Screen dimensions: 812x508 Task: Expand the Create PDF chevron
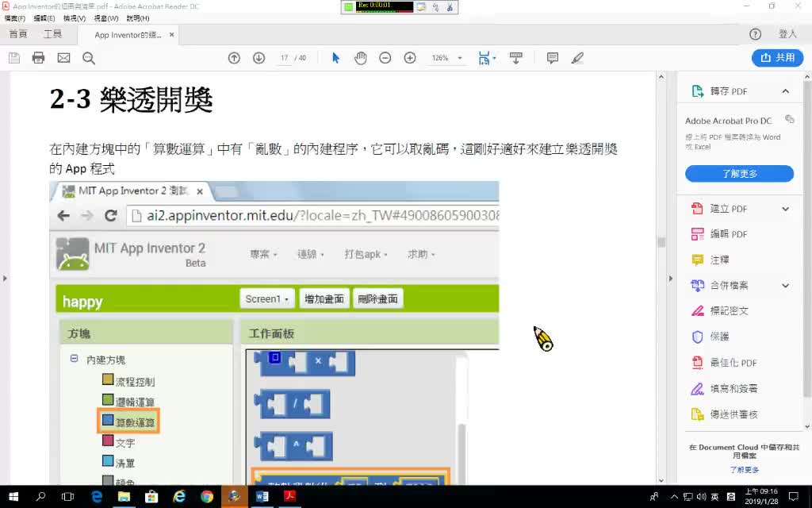pyautogui.click(x=785, y=209)
